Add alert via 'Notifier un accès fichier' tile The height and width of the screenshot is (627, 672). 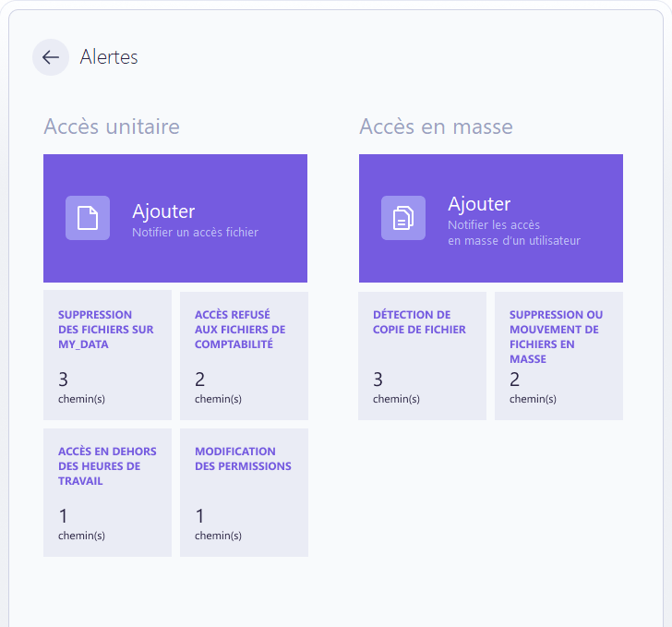click(x=175, y=218)
